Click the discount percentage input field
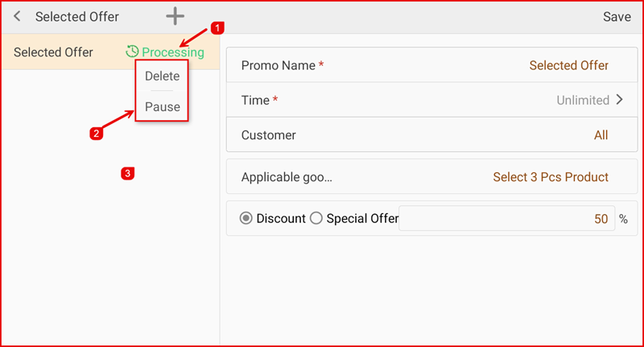The width and height of the screenshot is (644, 347). point(506,218)
